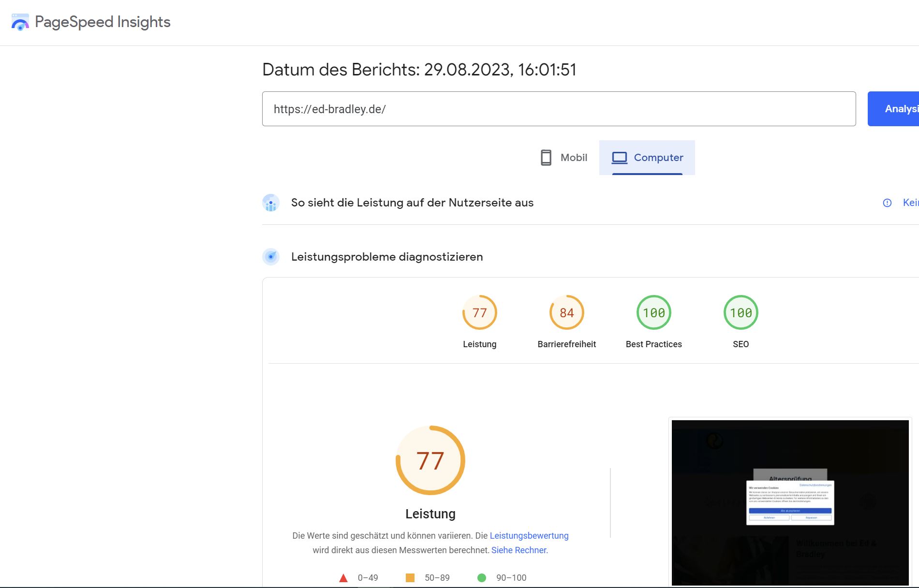Click the red triangle 0–49 legend icon
Image resolution: width=919 pixels, height=588 pixels.
[x=343, y=578]
